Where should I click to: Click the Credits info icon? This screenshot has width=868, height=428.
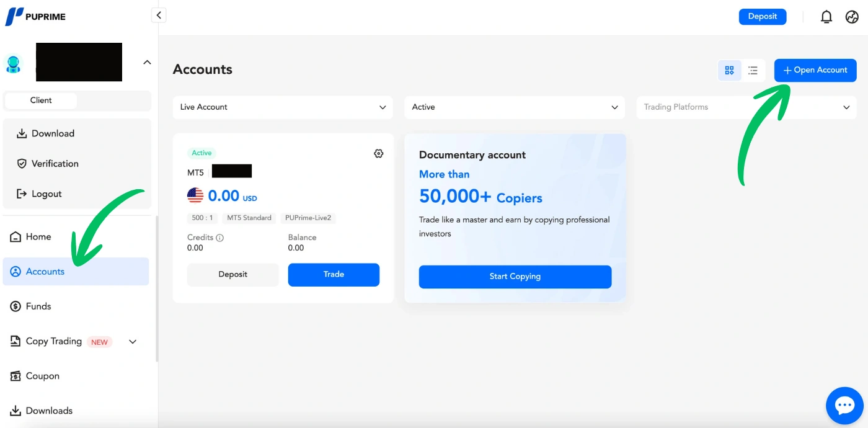(220, 238)
